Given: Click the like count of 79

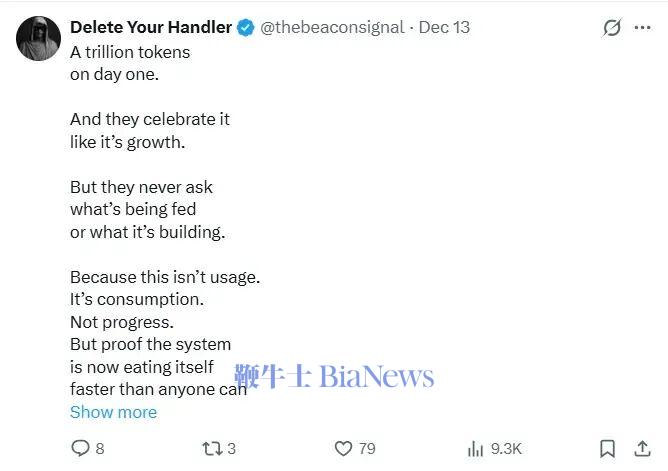Looking at the screenshot, I should pos(367,449).
